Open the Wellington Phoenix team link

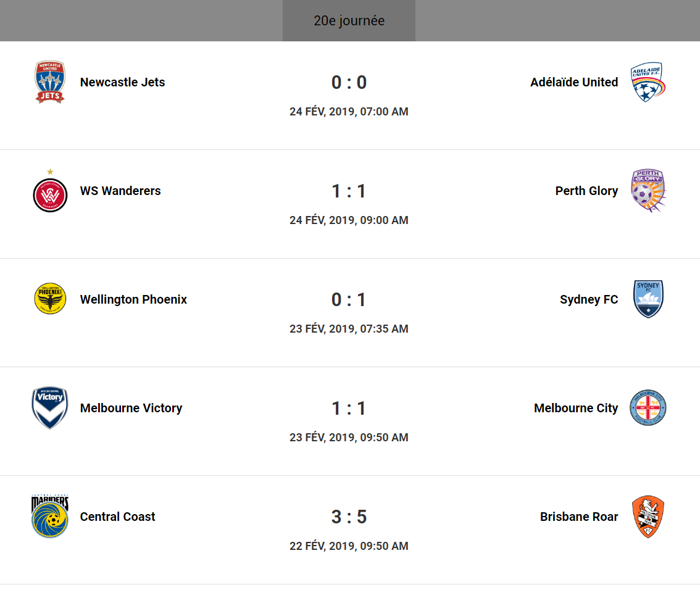(x=133, y=299)
